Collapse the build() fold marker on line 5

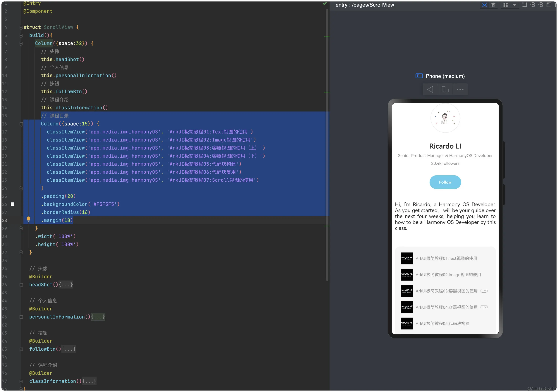[x=21, y=35]
